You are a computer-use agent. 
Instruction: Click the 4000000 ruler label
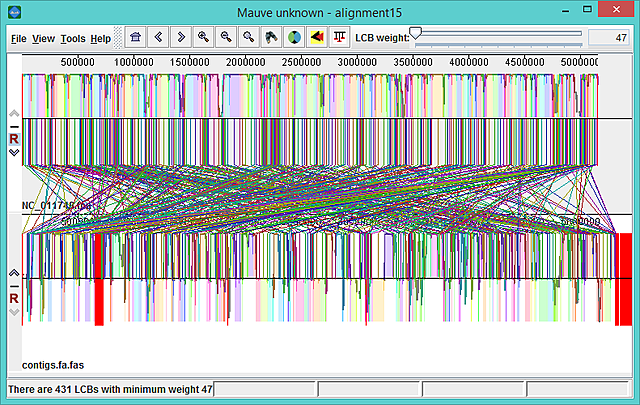[x=469, y=62]
